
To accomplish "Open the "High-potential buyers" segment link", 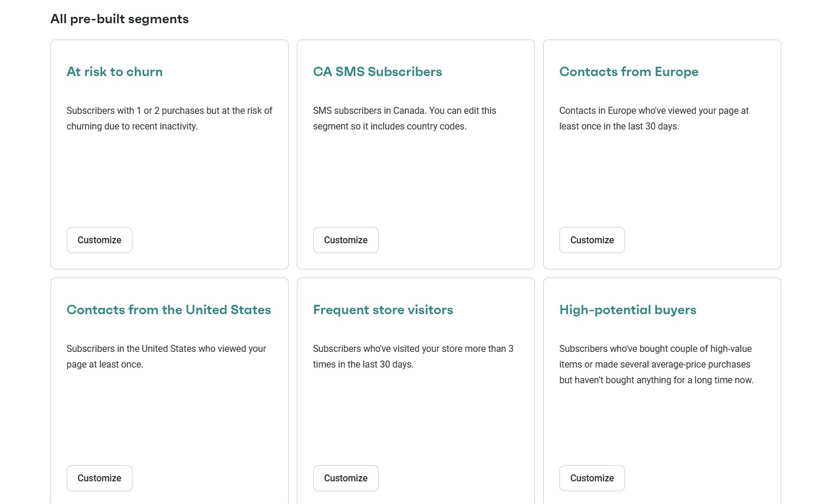I will point(627,309).
